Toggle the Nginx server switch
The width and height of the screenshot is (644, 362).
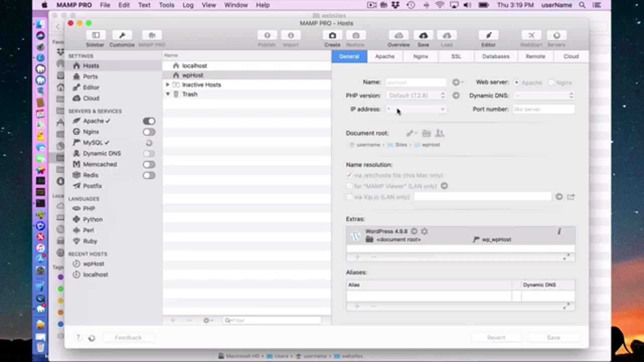point(149,132)
